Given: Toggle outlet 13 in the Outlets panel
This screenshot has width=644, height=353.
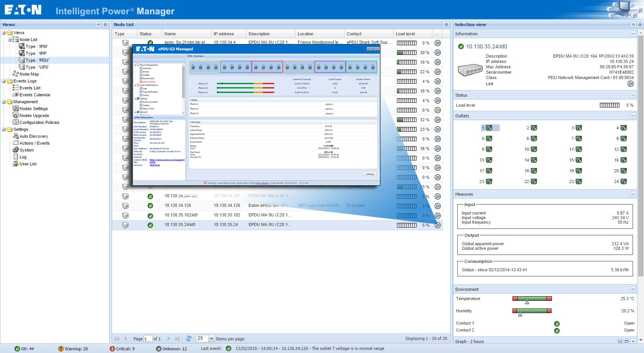Looking at the screenshot, I should pyautogui.click(x=488, y=160).
